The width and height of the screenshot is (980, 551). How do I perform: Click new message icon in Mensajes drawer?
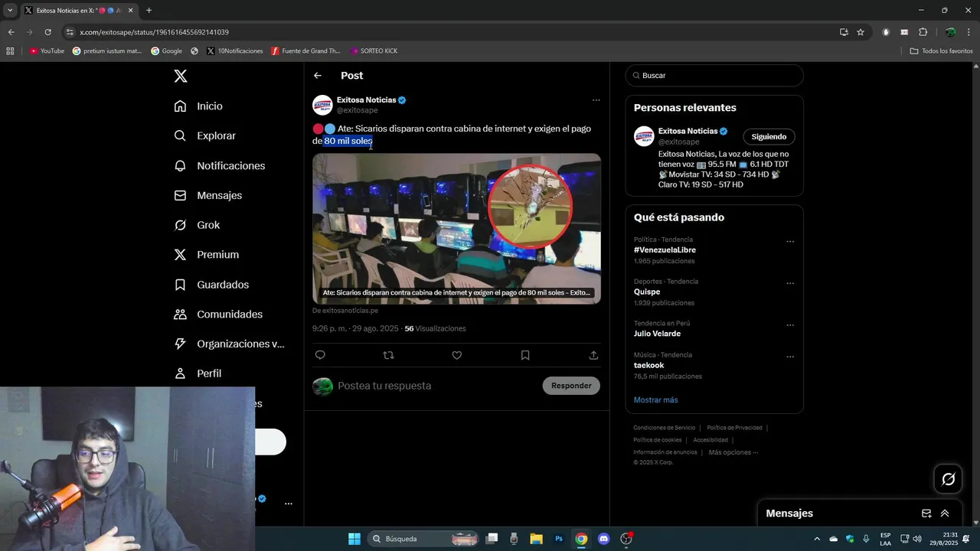click(x=926, y=514)
